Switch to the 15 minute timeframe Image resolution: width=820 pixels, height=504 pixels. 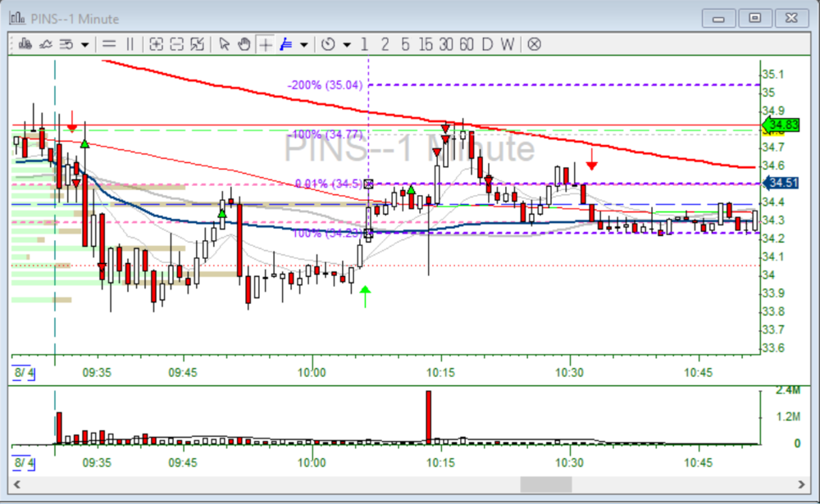point(426,44)
